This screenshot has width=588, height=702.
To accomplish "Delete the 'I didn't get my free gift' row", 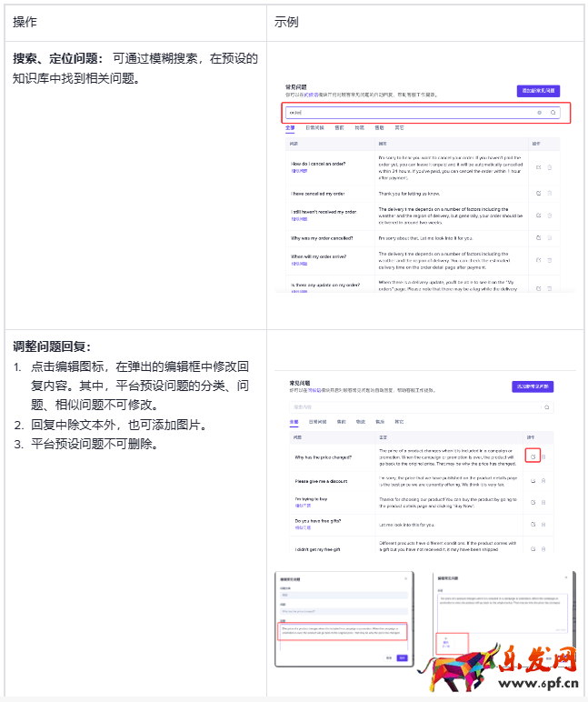I will point(543,548).
